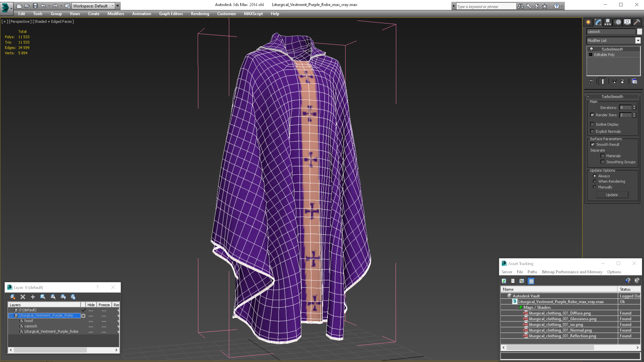The image size is (644, 362).
Task: Create new layer with plus icon
Action: click(x=33, y=297)
